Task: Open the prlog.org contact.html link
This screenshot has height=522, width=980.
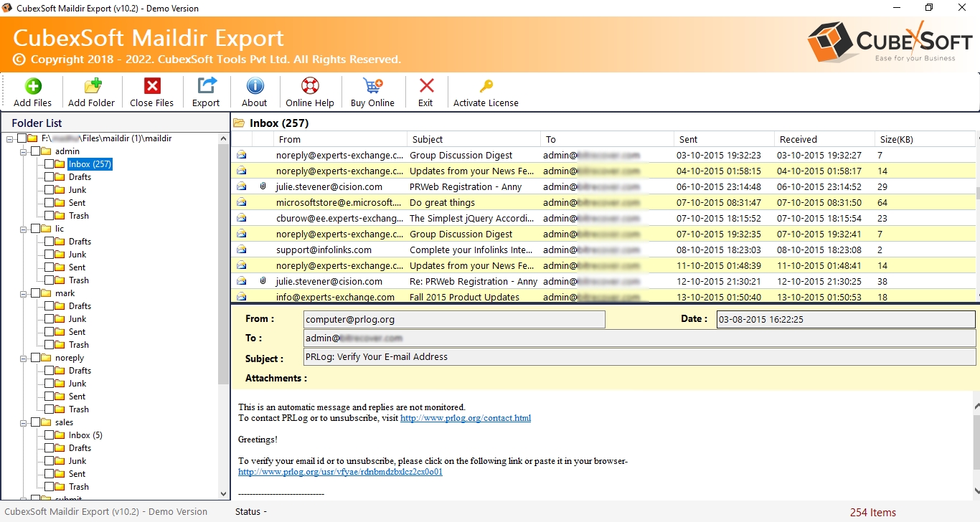Action: pos(465,418)
